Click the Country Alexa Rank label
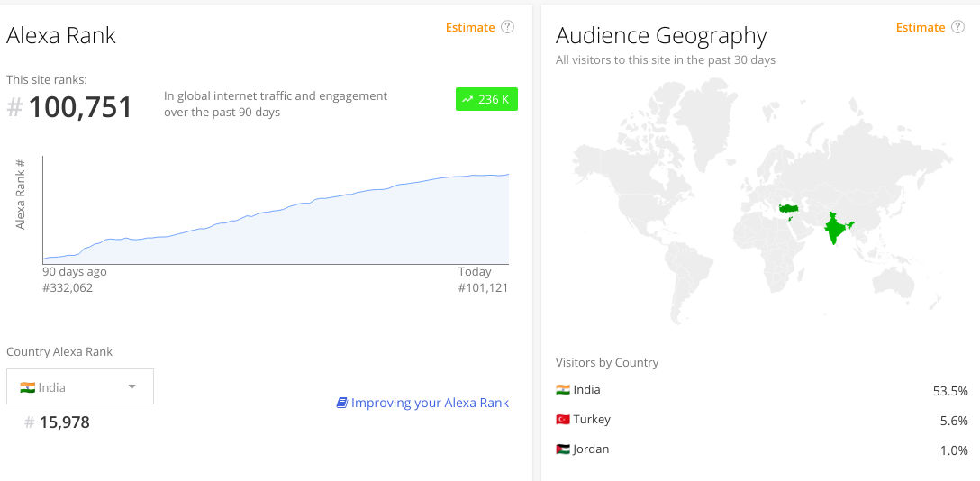This screenshot has height=481, width=980. pyautogui.click(x=59, y=351)
